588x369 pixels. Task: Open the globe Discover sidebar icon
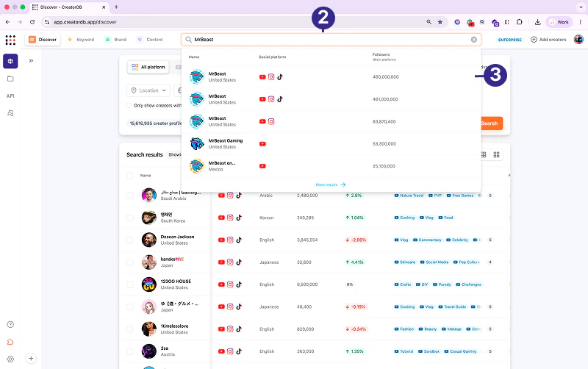coord(10,61)
